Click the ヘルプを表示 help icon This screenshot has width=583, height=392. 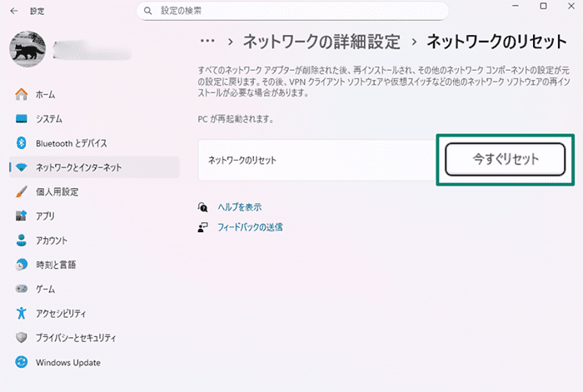pyautogui.click(x=203, y=207)
